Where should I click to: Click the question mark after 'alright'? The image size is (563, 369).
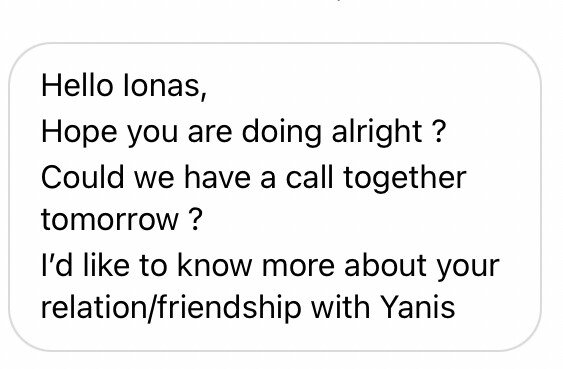[x=439, y=131]
